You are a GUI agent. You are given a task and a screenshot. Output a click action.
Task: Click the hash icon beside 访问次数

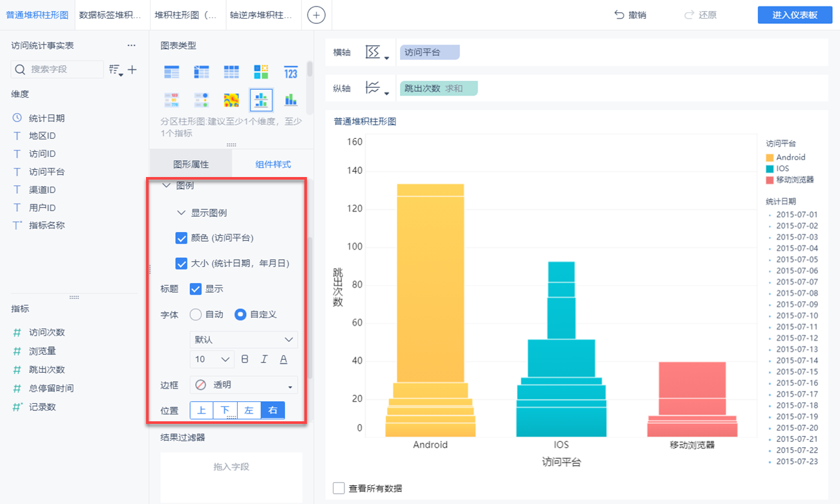point(17,333)
